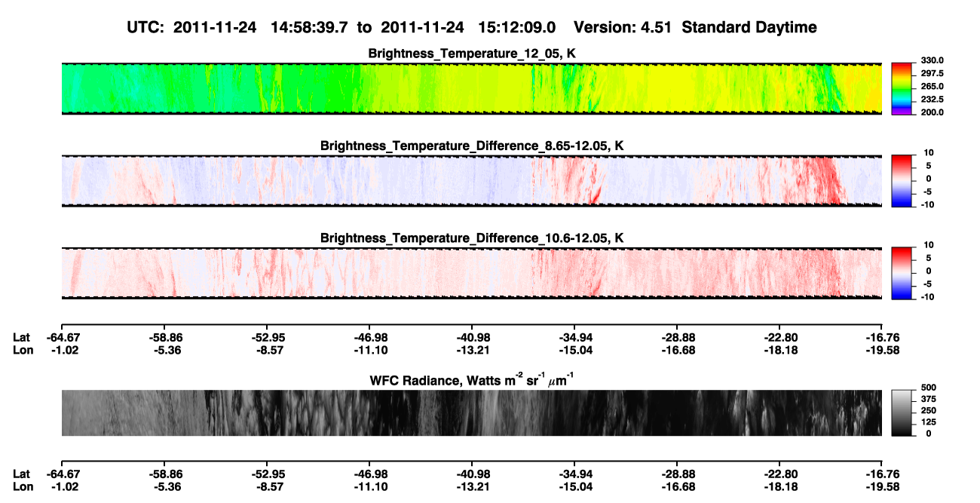Click longitude '-13.21' above the WFC Radiance title
This screenshot has width=980, height=503.
472,349
